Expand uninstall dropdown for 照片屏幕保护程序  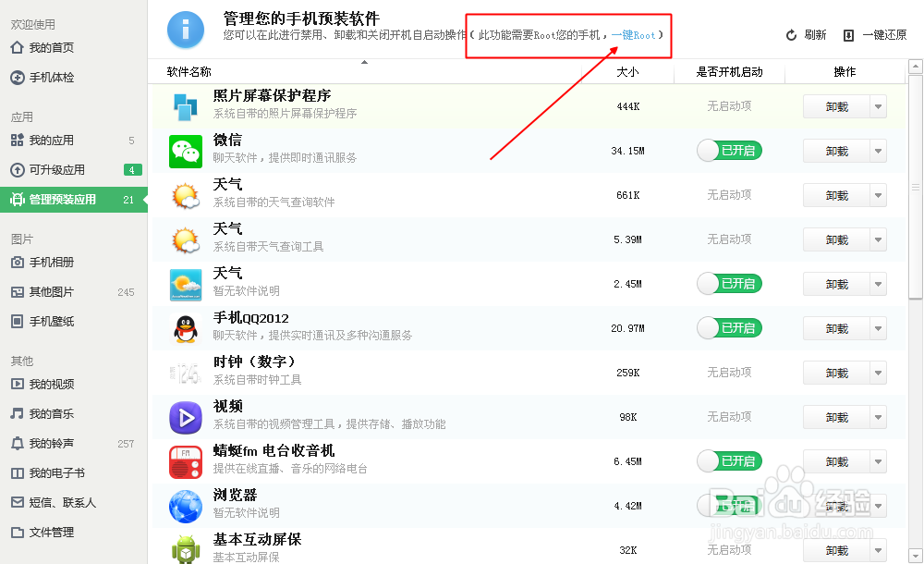(x=878, y=106)
